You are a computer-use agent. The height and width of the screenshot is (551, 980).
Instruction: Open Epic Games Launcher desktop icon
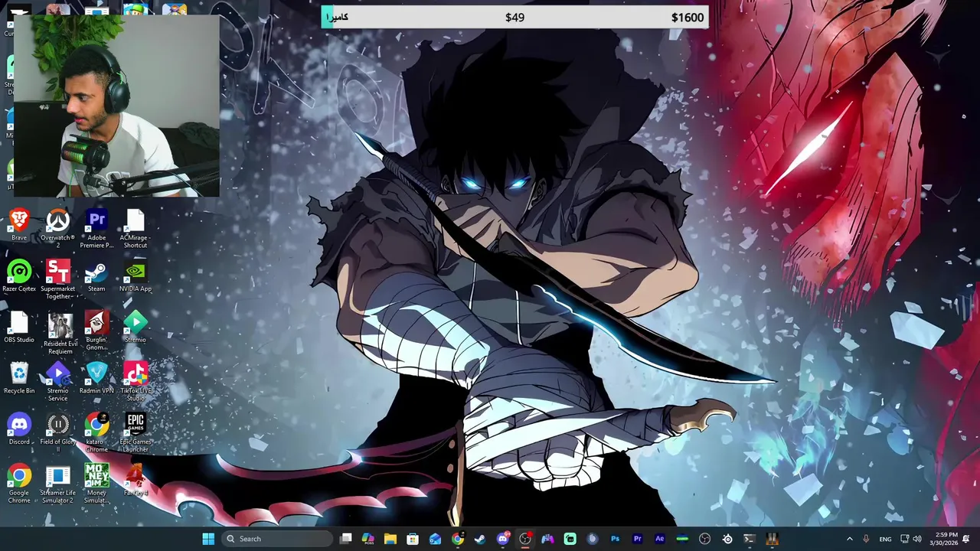pos(136,432)
